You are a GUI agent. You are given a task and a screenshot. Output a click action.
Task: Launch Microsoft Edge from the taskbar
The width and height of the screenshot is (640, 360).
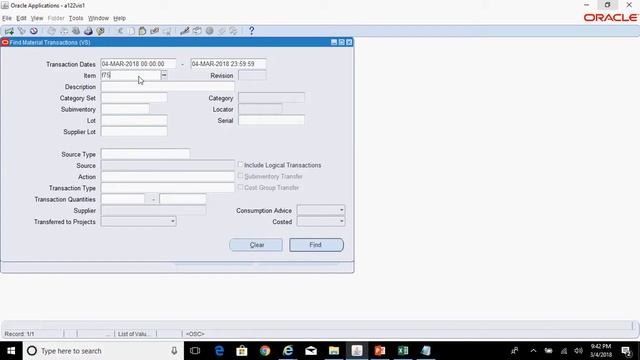click(x=219, y=351)
